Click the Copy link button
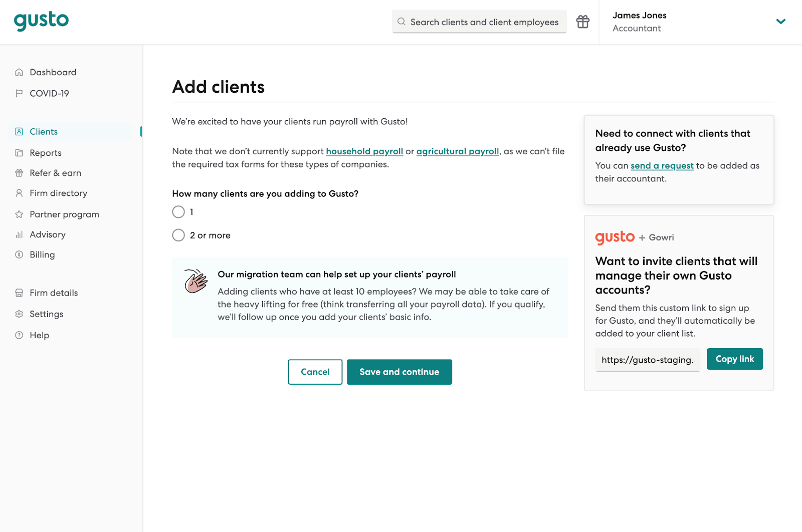This screenshot has width=802, height=532. (734, 359)
